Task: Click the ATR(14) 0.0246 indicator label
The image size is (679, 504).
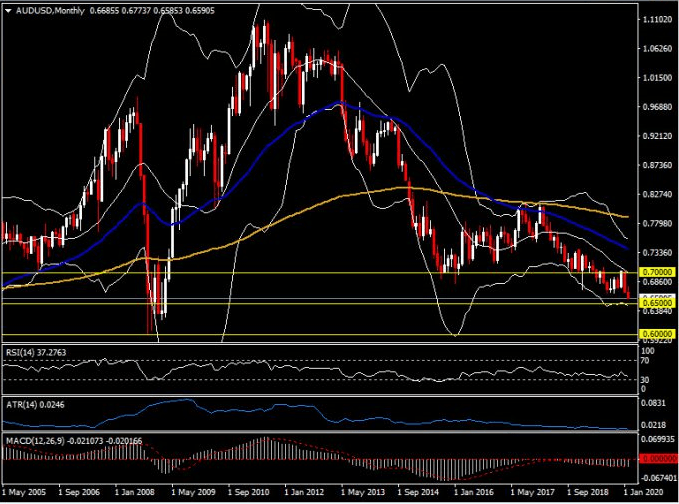Action: click(x=36, y=405)
